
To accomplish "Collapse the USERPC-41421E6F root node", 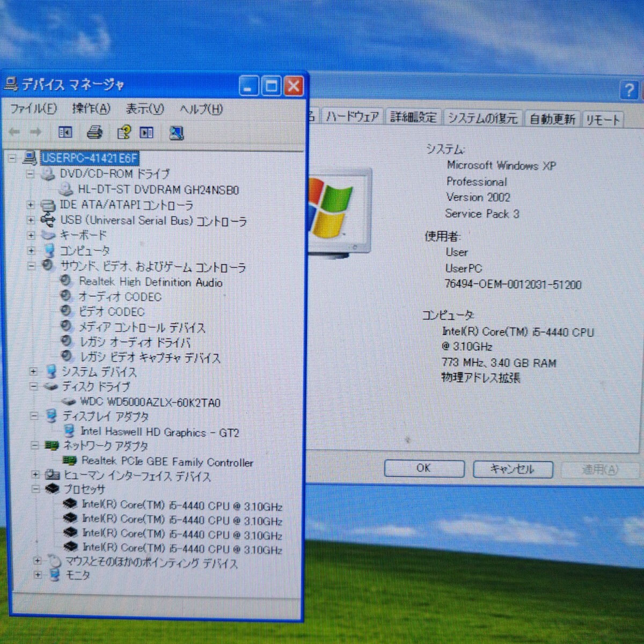I will (x=12, y=158).
